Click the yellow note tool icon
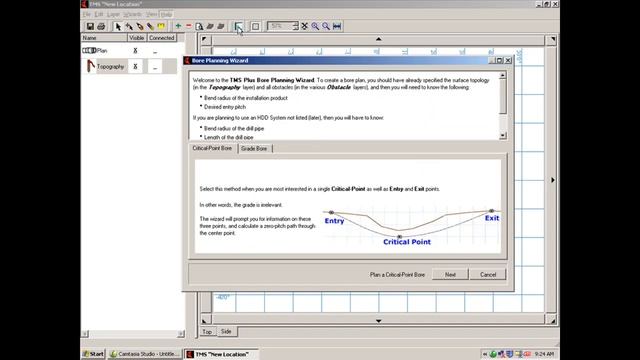 coord(161,27)
